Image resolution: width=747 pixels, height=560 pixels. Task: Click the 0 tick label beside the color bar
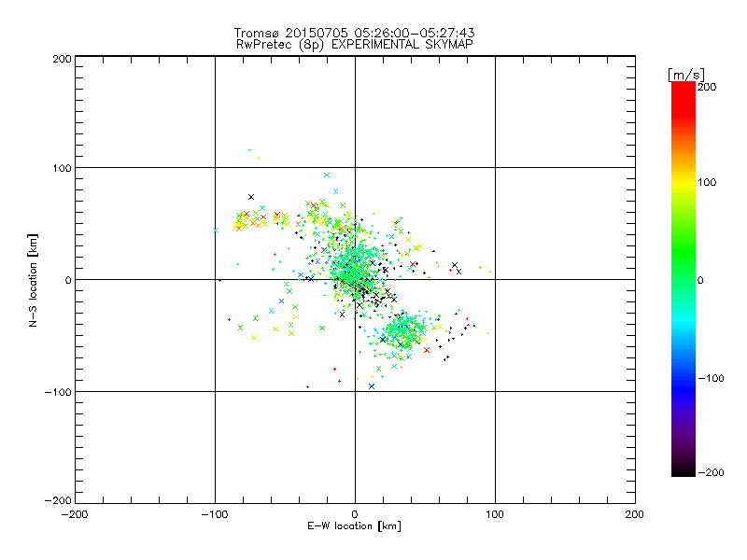[x=706, y=280]
